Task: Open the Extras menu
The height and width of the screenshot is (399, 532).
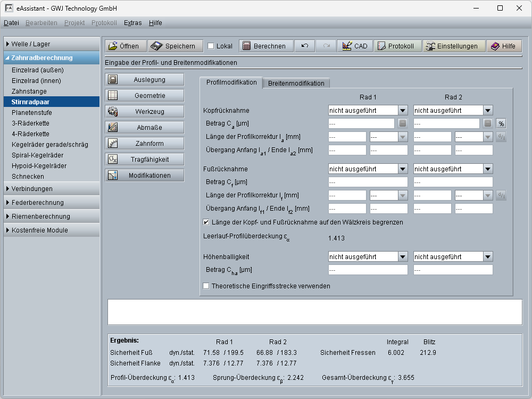Action: 132,23
